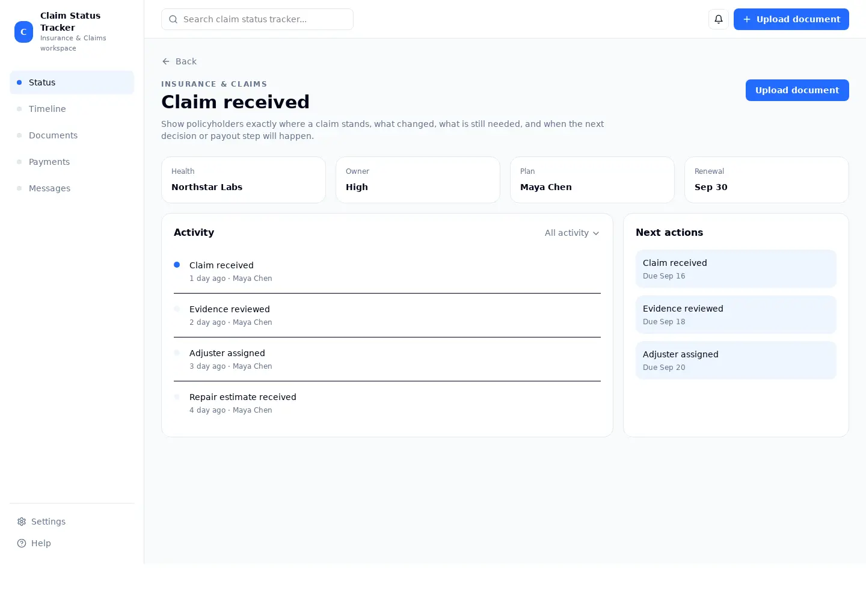
Task: Open Payments in the sidebar
Action: [x=72, y=162]
